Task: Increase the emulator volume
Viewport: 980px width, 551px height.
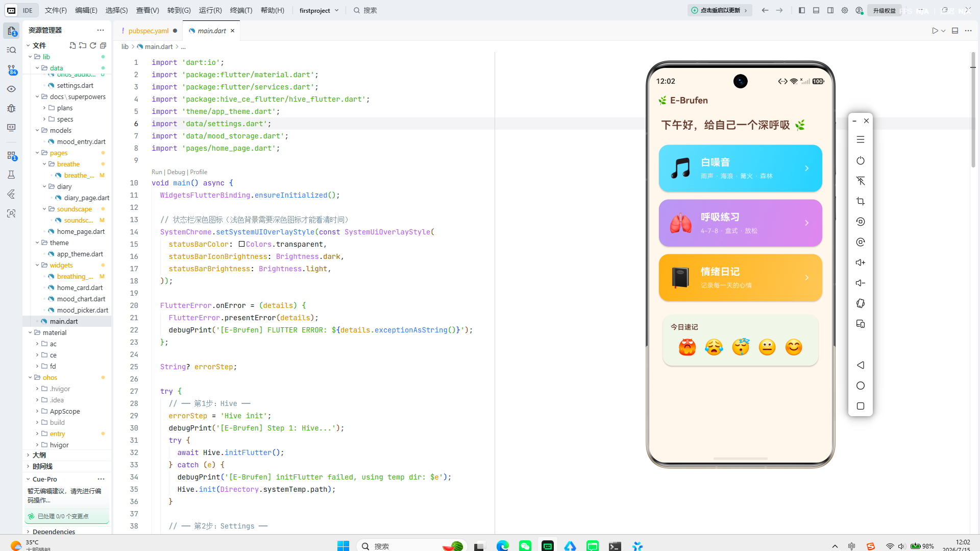Action: pyautogui.click(x=861, y=262)
